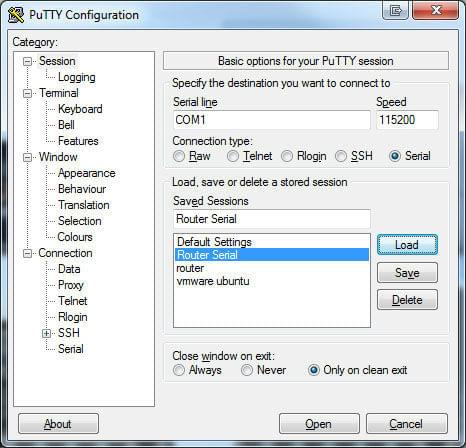Click the Save session button

[x=407, y=273]
